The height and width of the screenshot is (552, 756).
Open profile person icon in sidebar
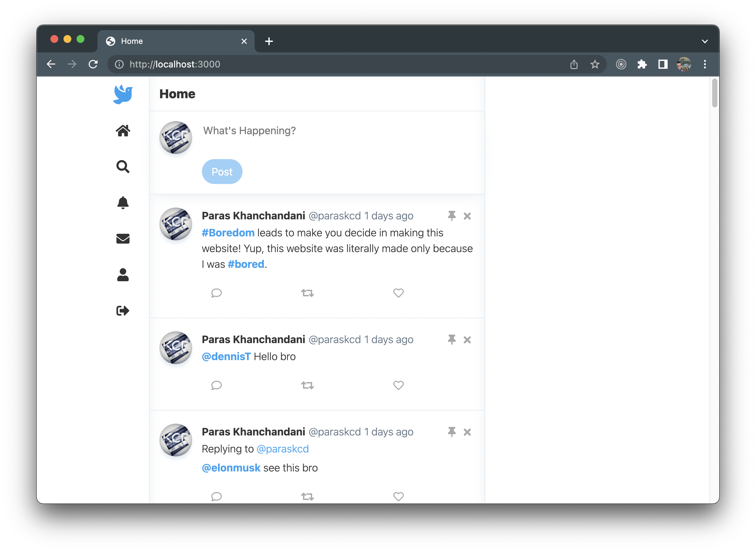[123, 275]
